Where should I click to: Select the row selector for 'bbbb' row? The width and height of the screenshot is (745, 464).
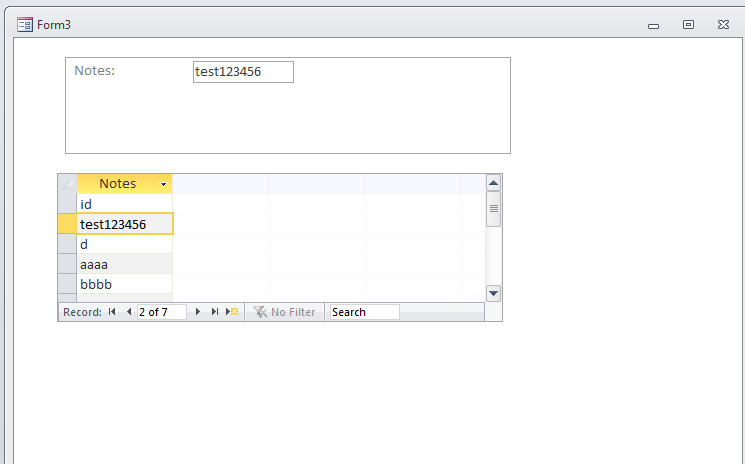pos(67,284)
